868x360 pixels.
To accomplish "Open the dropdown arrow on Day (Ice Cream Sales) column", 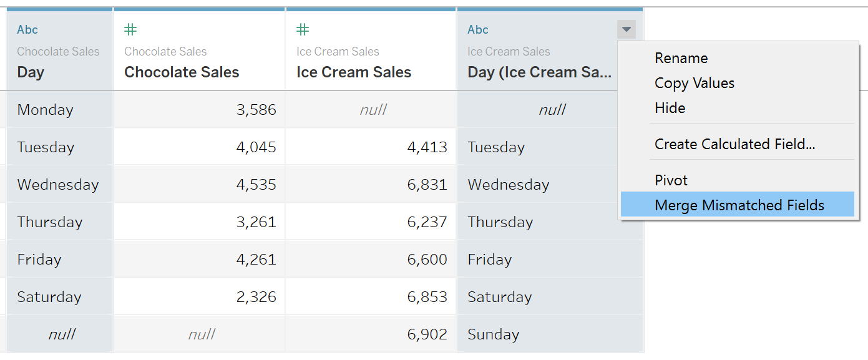I will (627, 29).
